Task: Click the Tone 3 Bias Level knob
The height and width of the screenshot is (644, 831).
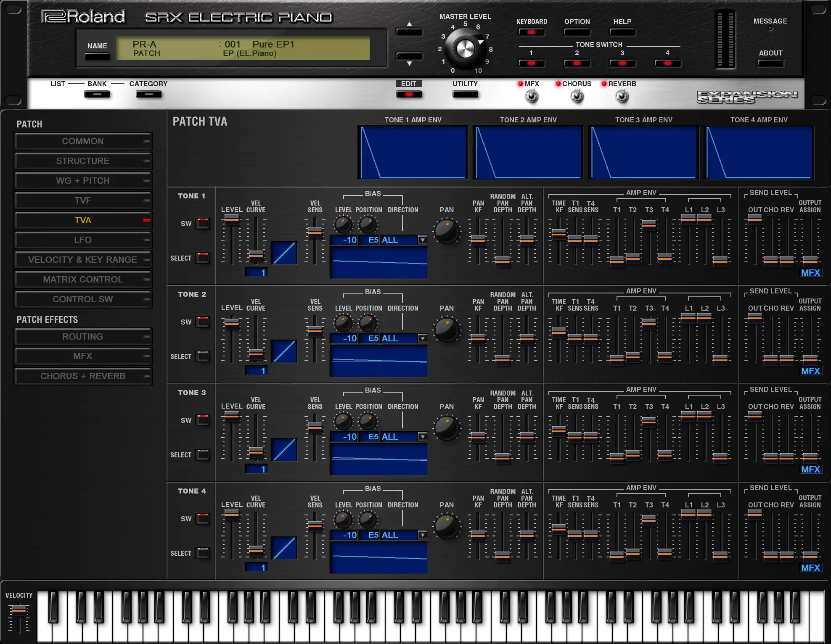Action: click(x=343, y=422)
